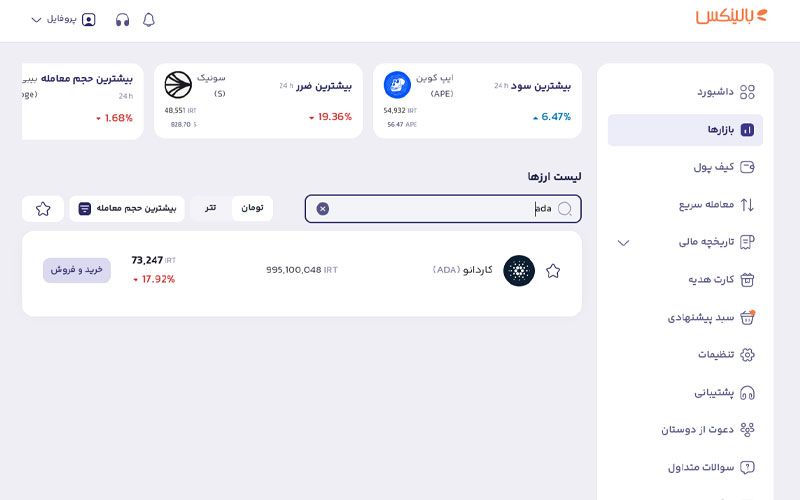
Task: Toggle favorite star for Cardano row
Action: 553,271
